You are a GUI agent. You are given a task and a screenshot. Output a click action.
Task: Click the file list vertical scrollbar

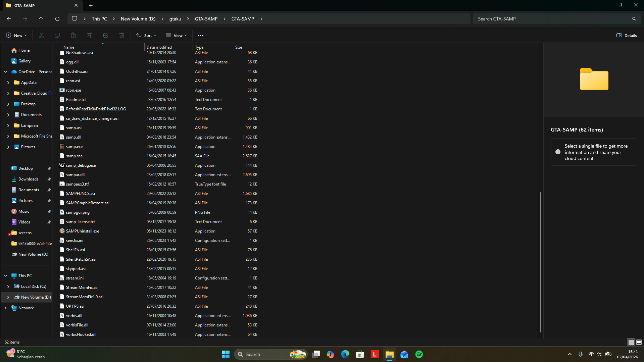540,262
